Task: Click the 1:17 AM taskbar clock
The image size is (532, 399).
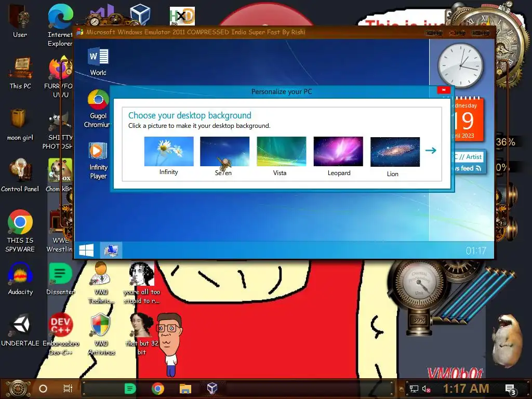Action: coord(466,389)
